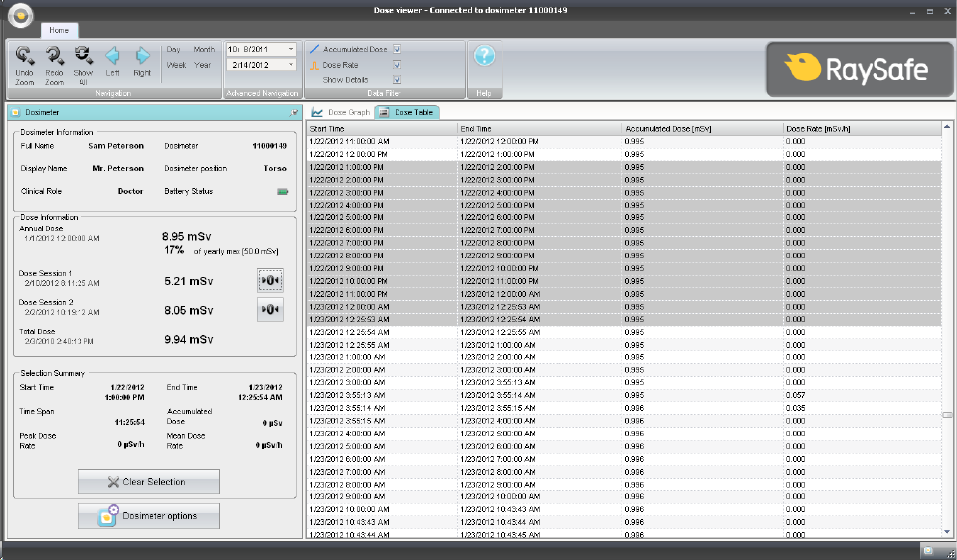
Task: Click the Redo Zoom icon
Action: click(x=54, y=56)
